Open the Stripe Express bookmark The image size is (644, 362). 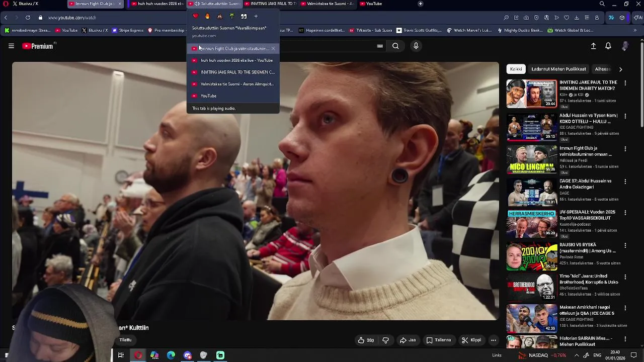point(128,30)
